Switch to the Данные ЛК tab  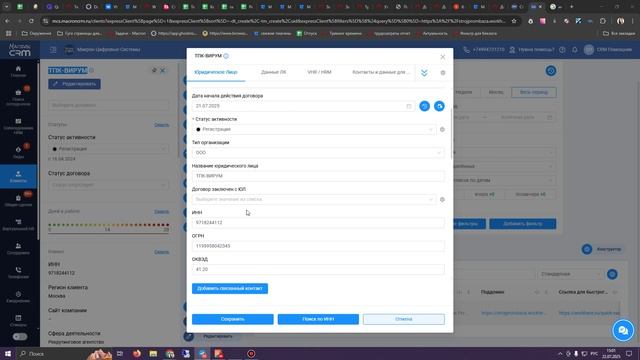pyautogui.click(x=273, y=72)
